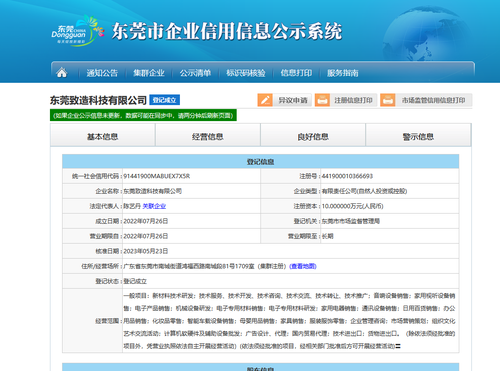The image size is (500, 371).
Task: Click the green sync notice banner
Action: pos(143,115)
